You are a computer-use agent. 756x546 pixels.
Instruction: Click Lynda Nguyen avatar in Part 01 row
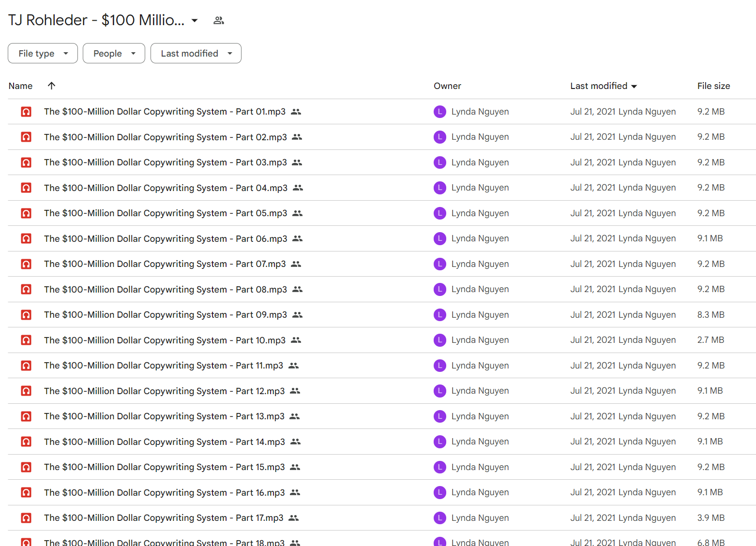pos(440,112)
